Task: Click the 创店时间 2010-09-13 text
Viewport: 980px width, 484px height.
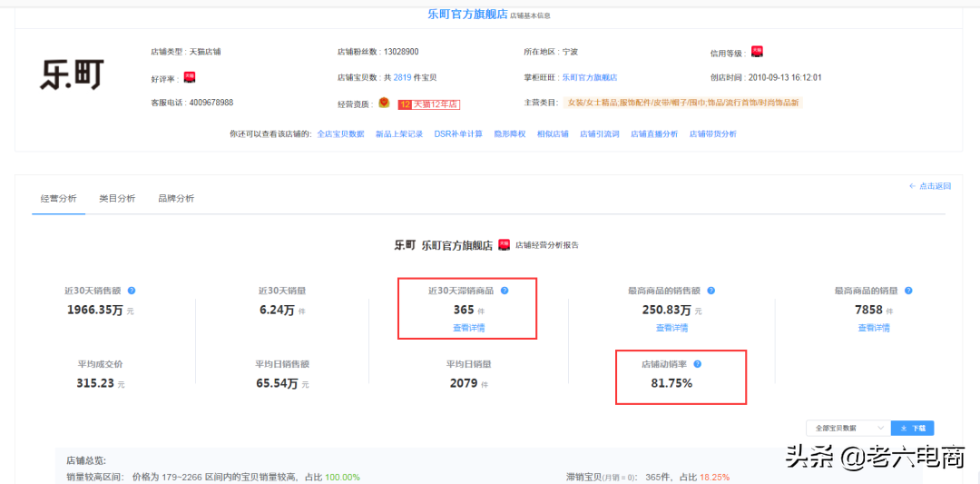Action: [x=766, y=77]
